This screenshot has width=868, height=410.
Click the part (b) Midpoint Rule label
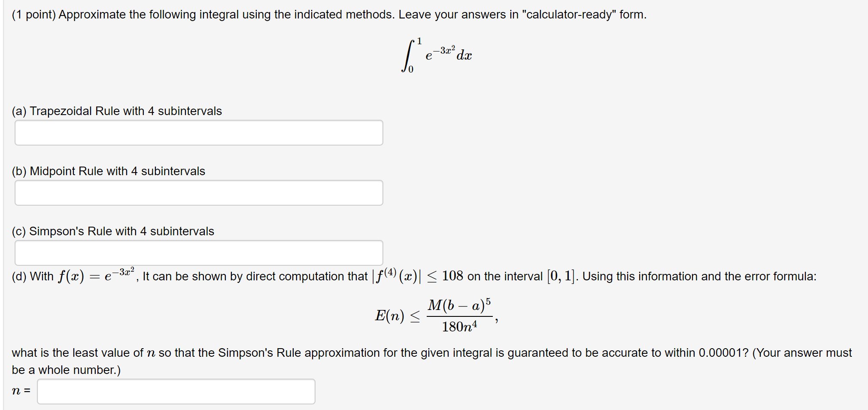point(108,171)
